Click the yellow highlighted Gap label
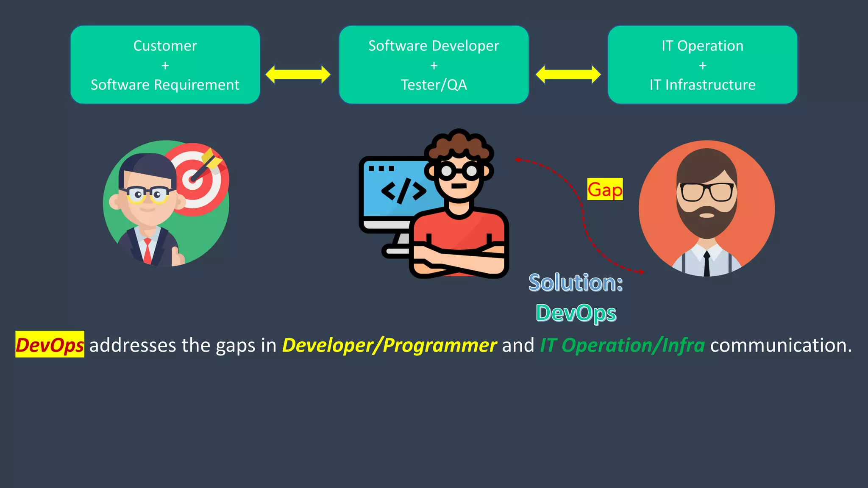 coord(605,189)
